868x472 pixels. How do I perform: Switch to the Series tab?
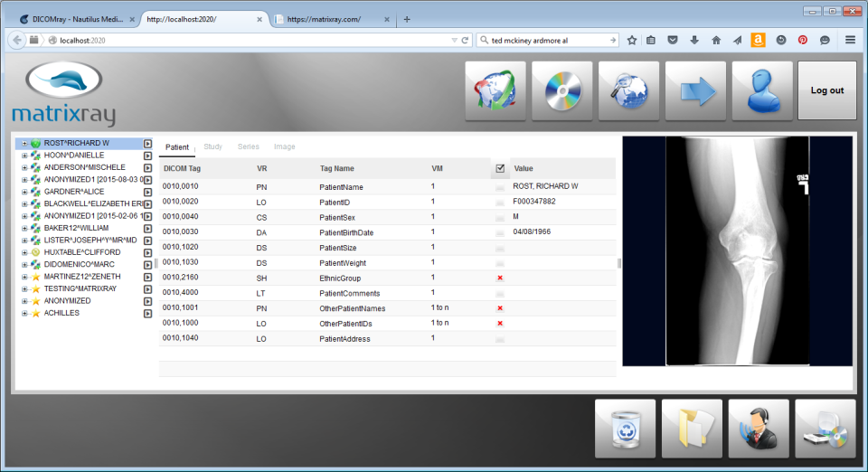pyautogui.click(x=249, y=146)
